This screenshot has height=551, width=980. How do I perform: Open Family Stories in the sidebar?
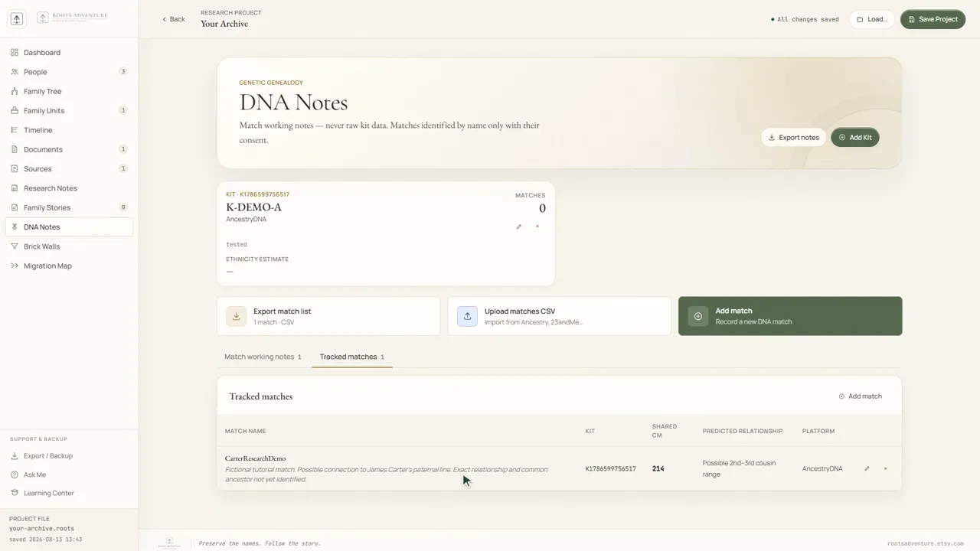click(69, 207)
